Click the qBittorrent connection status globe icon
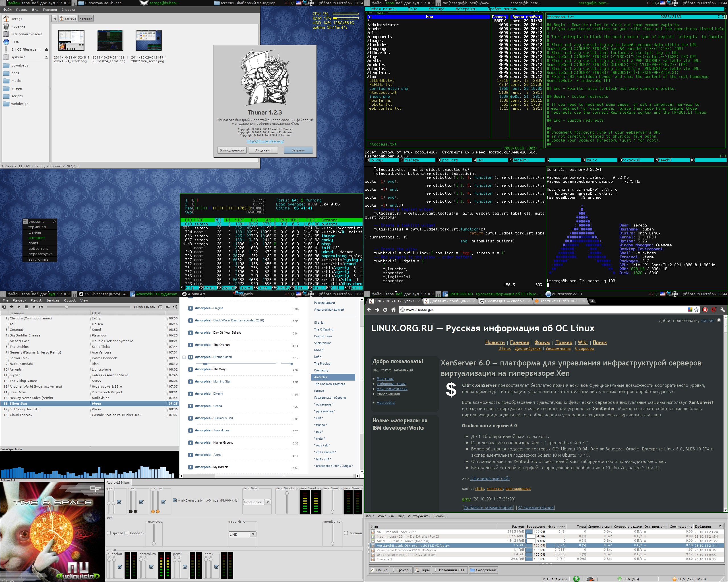This screenshot has width=728, height=582. pyautogui.click(x=576, y=579)
